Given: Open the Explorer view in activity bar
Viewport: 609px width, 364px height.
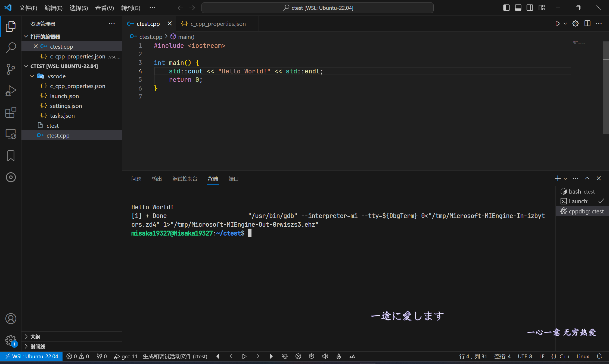Looking at the screenshot, I should pyautogui.click(x=11, y=26).
